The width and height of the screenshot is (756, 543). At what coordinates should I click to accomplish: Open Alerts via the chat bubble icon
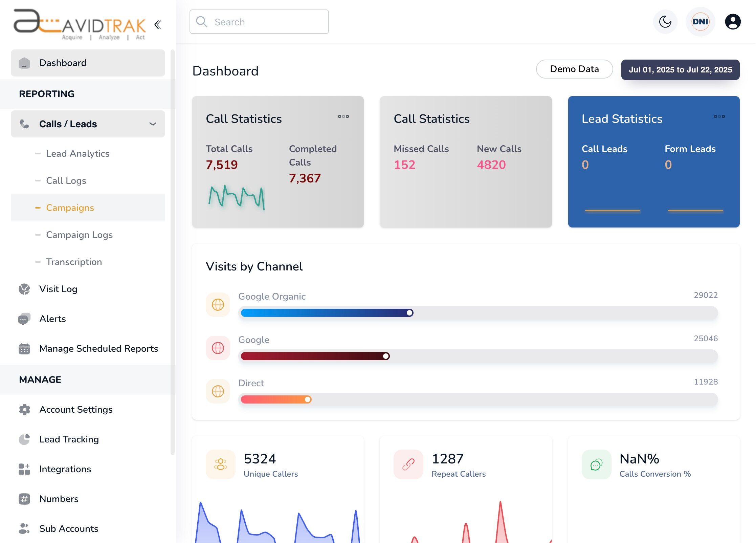click(x=24, y=319)
